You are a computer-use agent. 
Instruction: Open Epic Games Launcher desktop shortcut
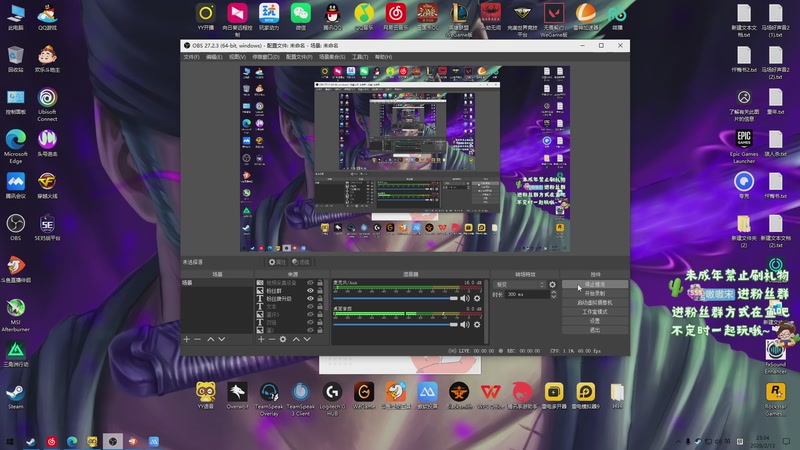[744, 146]
